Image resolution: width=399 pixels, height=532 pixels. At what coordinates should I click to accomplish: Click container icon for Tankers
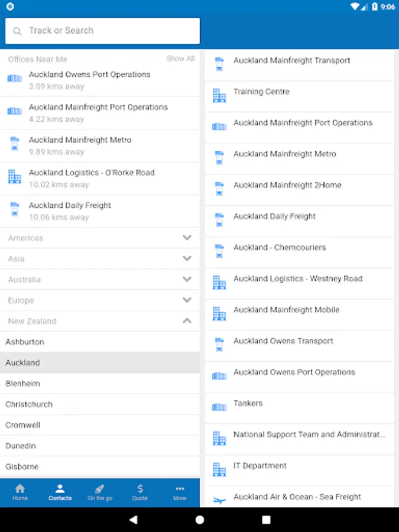(x=219, y=407)
